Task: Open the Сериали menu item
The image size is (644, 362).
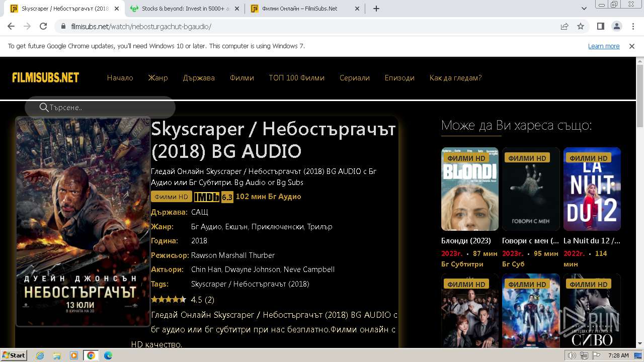Action: tap(355, 77)
